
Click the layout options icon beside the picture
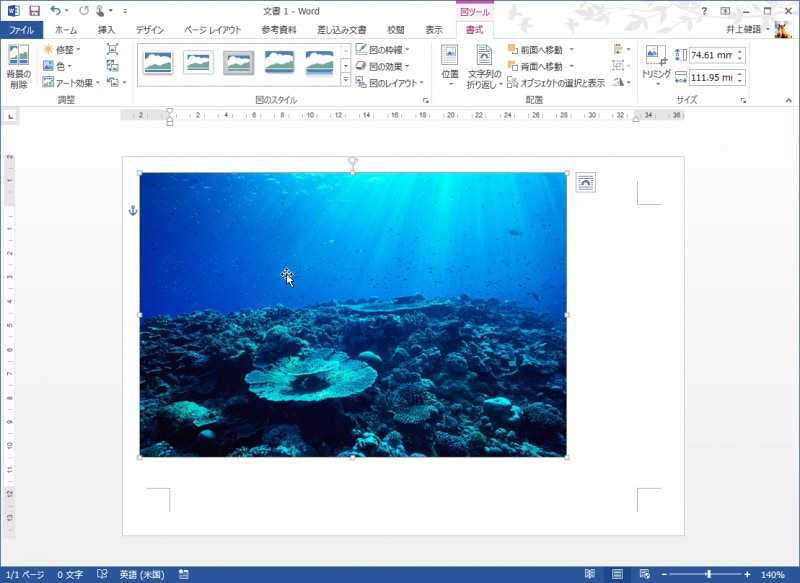(585, 182)
